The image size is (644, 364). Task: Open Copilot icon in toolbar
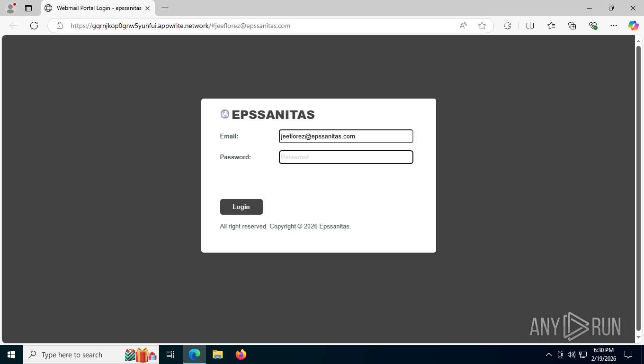pos(634,26)
